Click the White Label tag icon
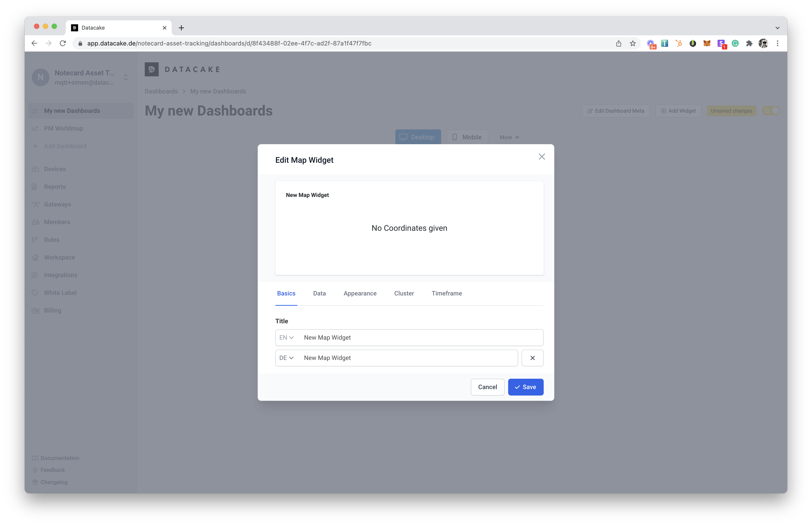 (x=35, y=293)
